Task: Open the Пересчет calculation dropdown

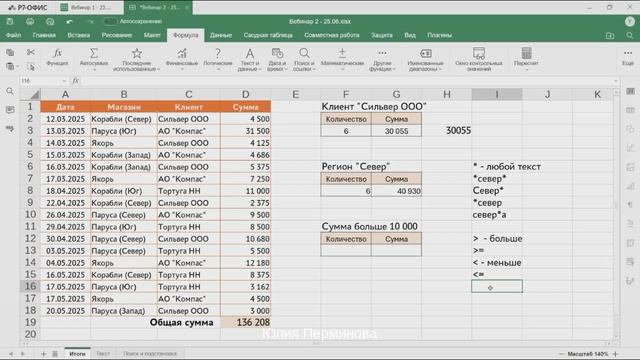Action: [526, 59]
